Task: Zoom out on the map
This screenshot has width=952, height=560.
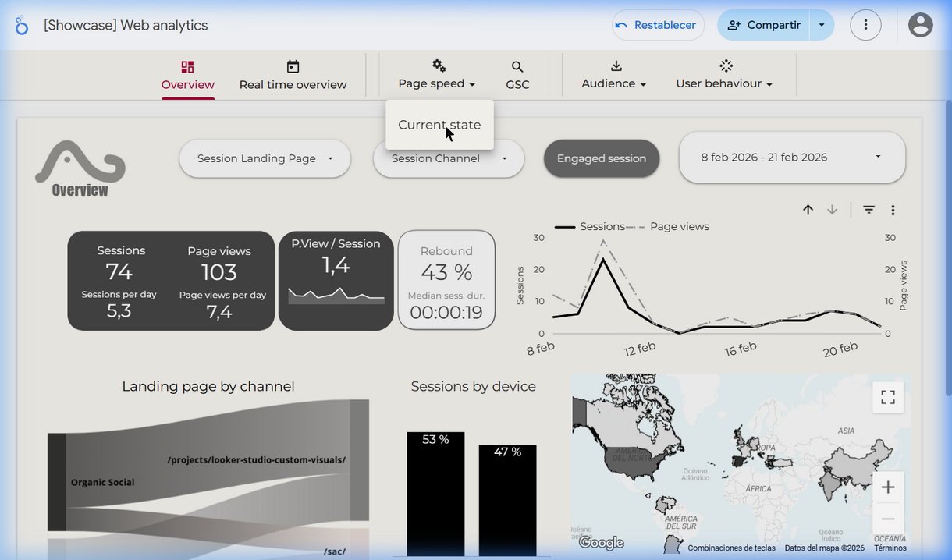Action: (888, 519)
